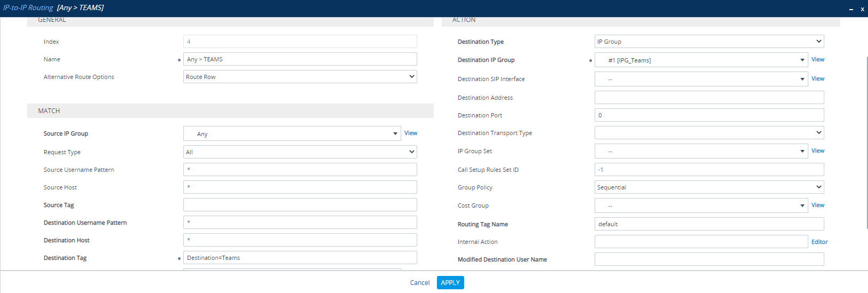The width and height of the screenshot is (868, 293).
Task: Close the IP-to-IP Routing dialog
Action: [x=862, y=9]
